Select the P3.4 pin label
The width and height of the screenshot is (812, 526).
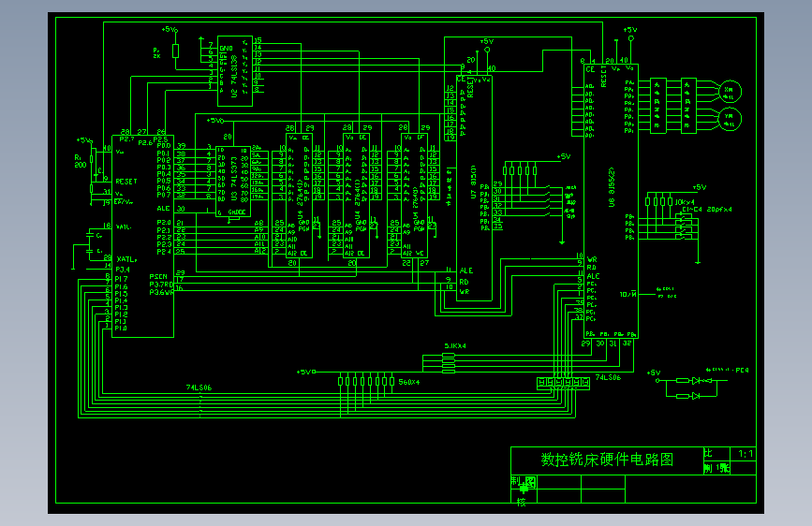pos(122,270)
